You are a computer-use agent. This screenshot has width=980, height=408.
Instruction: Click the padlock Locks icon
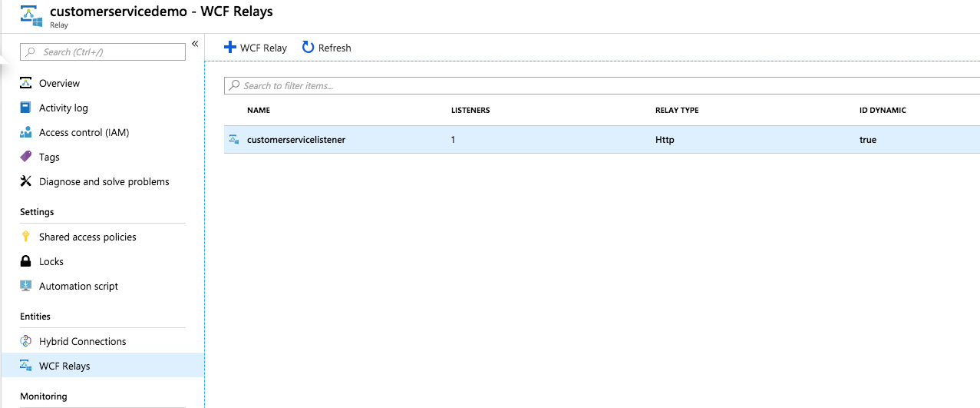click(x=25, y=261)
